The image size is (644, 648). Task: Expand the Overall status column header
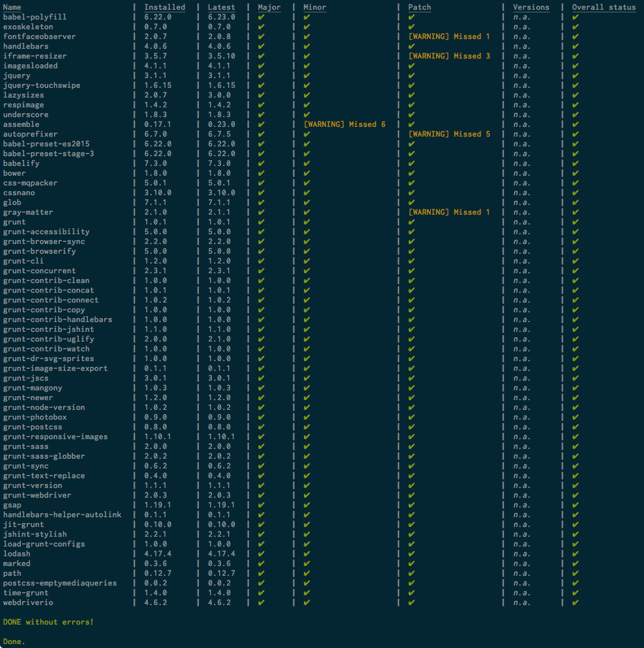(604, 7)
